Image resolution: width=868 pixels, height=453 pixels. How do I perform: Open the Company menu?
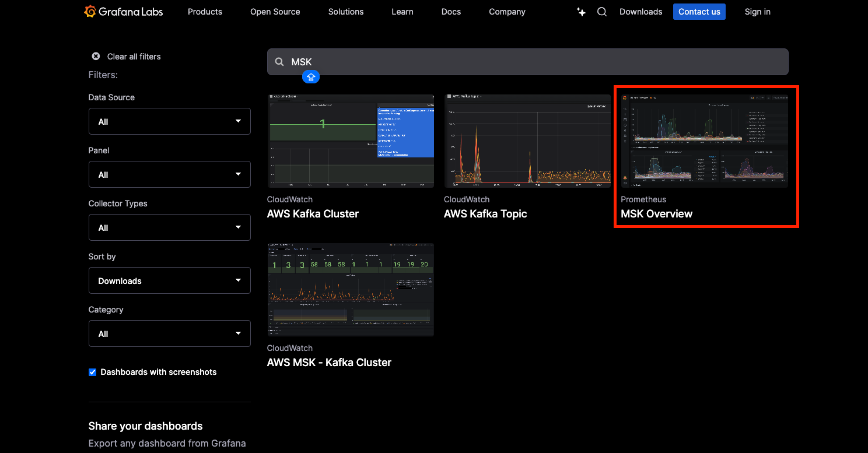508,12
